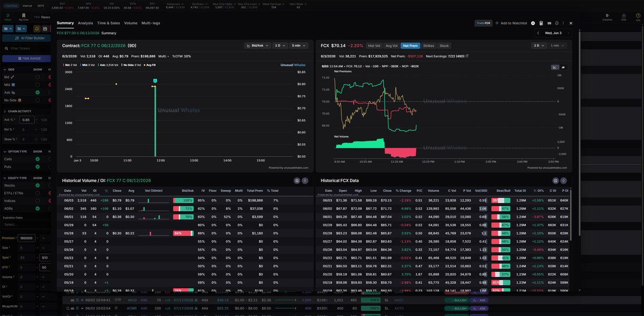Uncheck Calls option type
Viewport: 644px width, 316px height.
coord(38,159)
